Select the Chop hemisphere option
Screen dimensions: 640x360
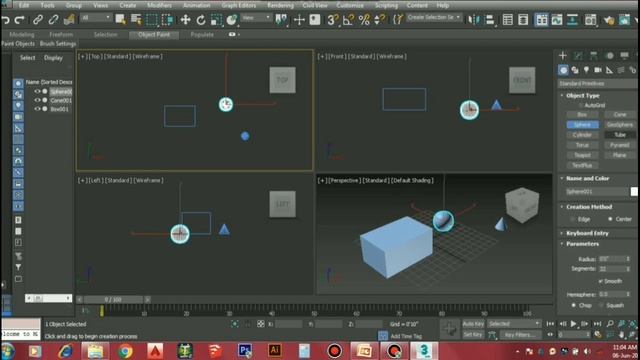pos(573,305)
